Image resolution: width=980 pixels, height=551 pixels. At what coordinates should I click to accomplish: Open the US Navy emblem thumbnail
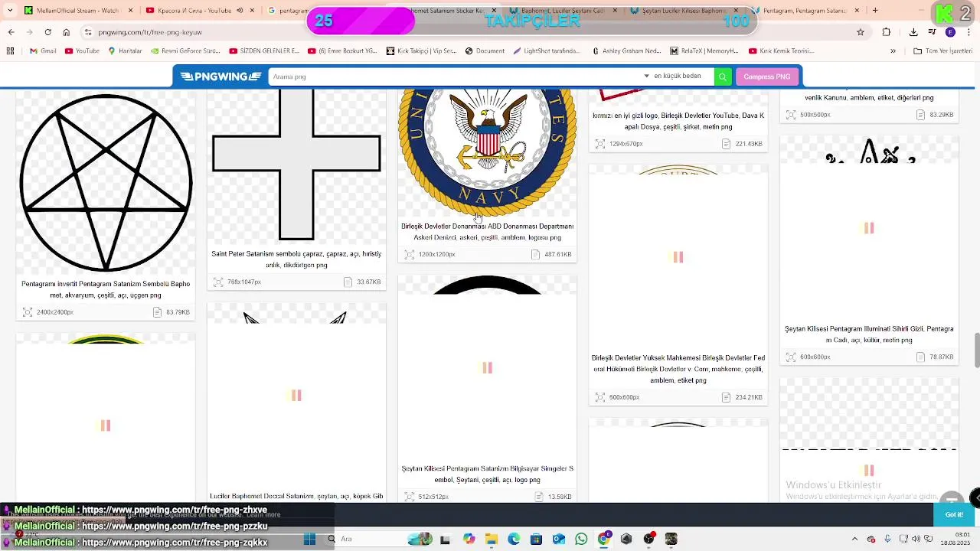(x=487, y=152)
